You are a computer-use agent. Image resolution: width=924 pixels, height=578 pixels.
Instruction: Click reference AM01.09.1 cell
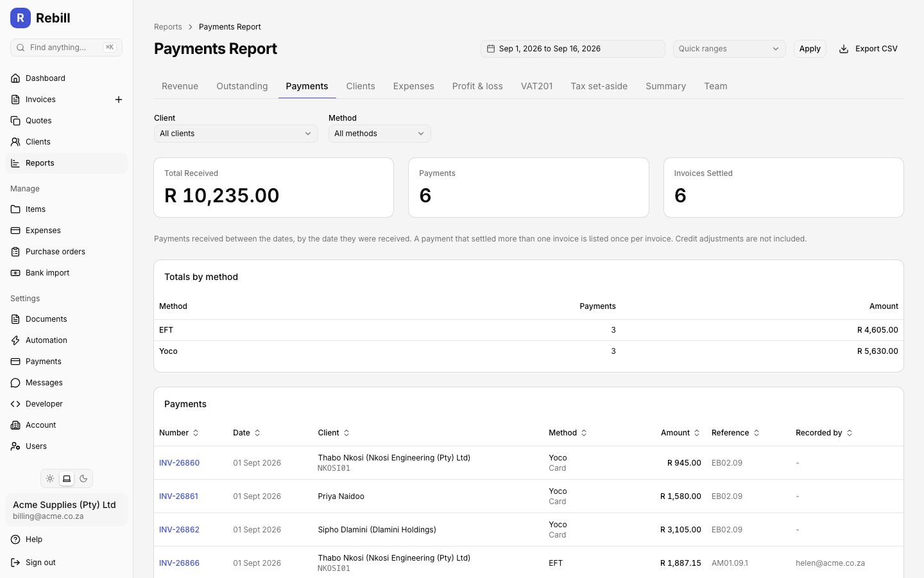click(730, 563)
